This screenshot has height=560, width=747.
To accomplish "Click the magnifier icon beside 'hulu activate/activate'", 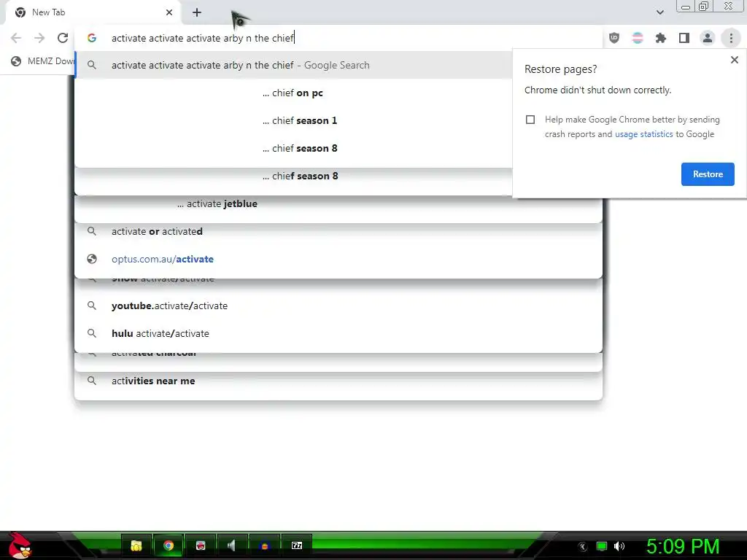I will click(92, 333).
